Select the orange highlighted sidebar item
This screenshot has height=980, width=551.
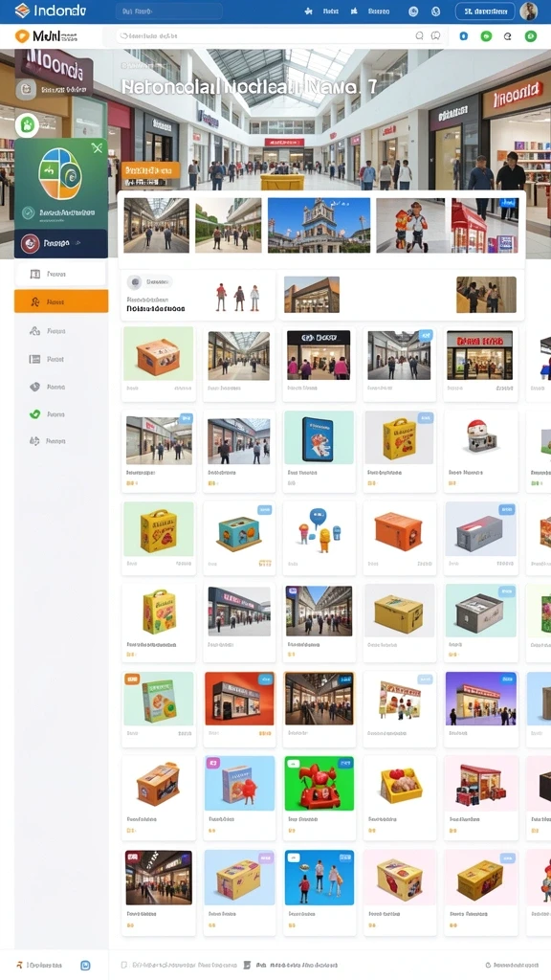tap(61, 301)
